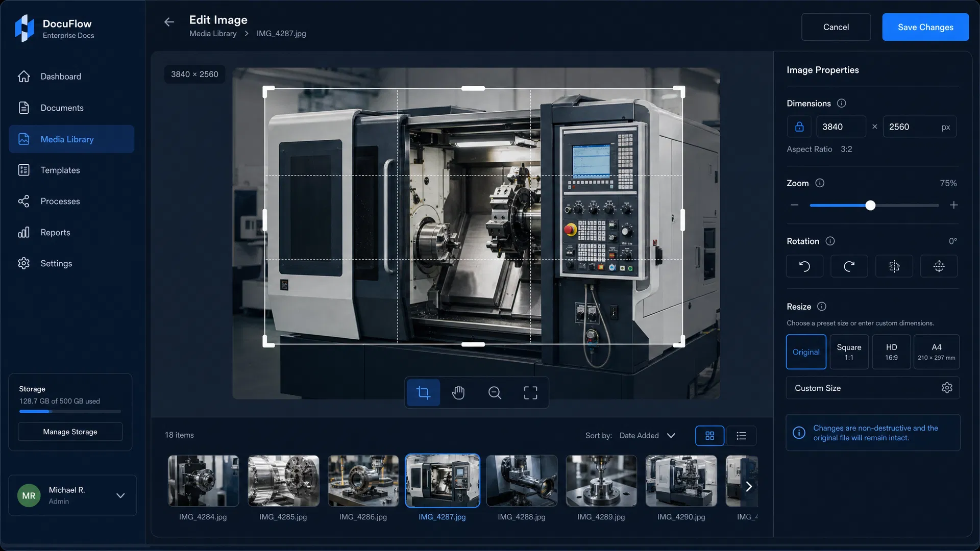
Task: Flip the image horizontally
Action: 894,266
